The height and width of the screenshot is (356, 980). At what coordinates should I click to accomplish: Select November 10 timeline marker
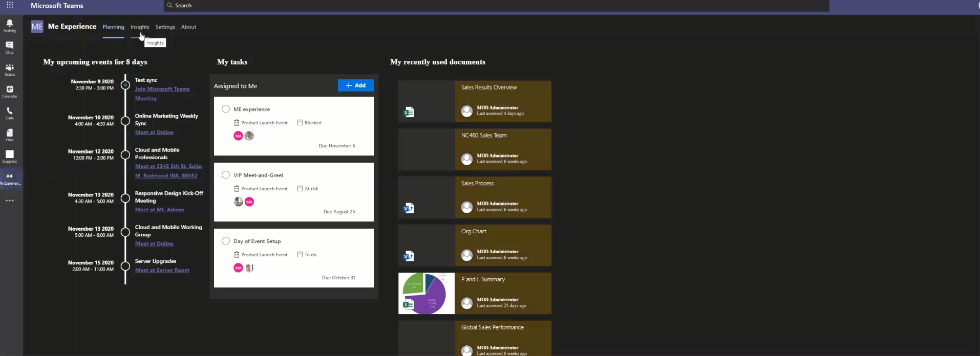coord(125,121)
